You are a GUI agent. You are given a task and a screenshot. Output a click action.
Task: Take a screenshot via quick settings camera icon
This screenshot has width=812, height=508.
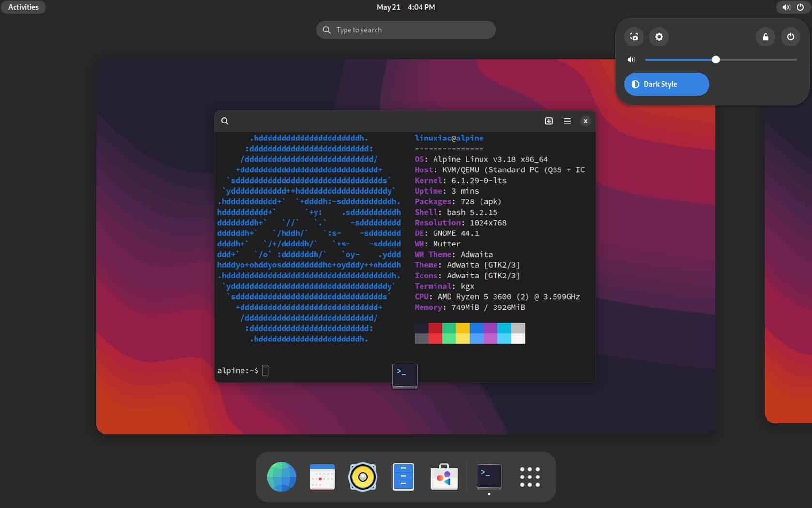tap(634, 37)
